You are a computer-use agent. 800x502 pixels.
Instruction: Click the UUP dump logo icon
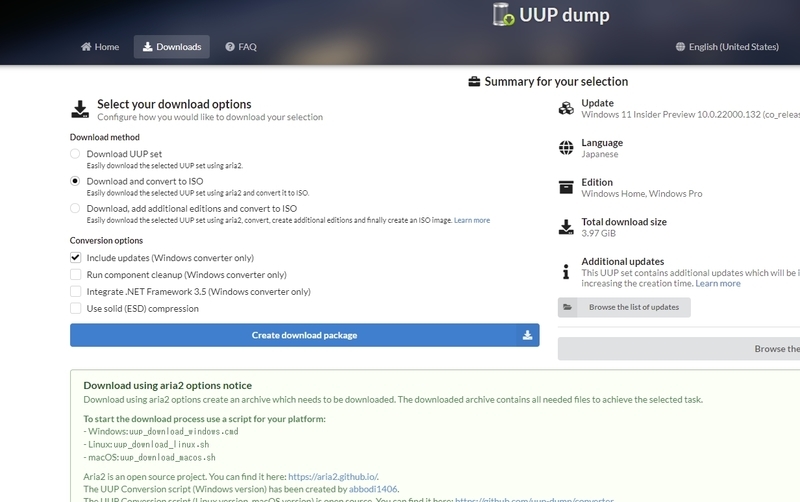click(504, 14)
